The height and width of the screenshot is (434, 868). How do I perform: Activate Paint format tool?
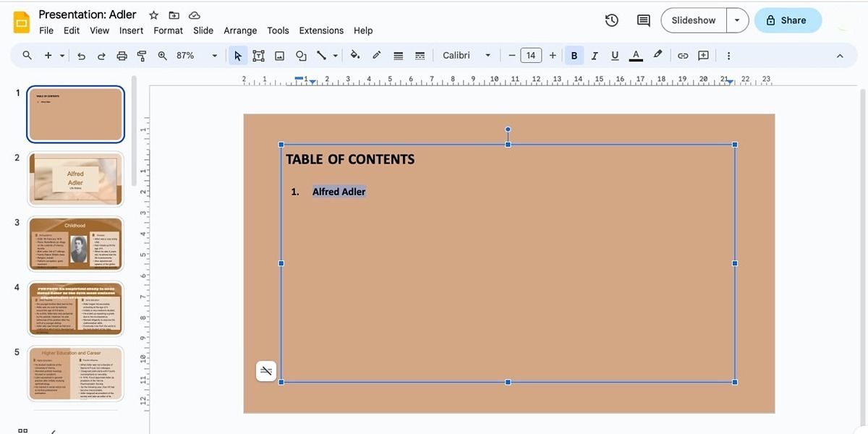[142, 55]
